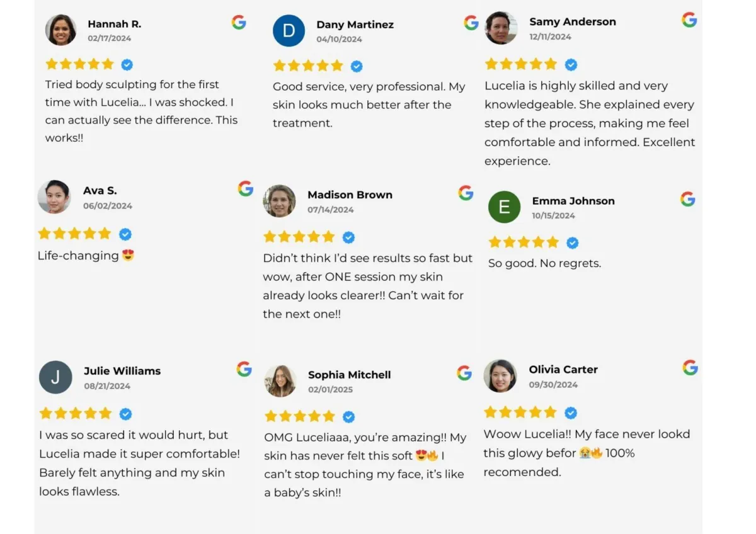Screen dimensions: 756x534
Task: Click Emma Johnson green E avatar
Action: click(505, 207)
